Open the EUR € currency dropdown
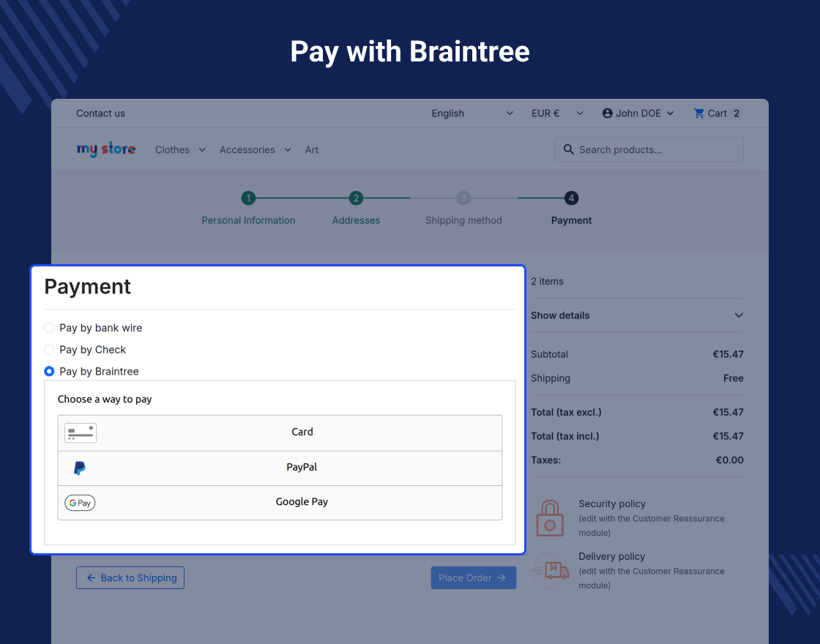Viewport: 820px width, 644px height. [557, 113]
